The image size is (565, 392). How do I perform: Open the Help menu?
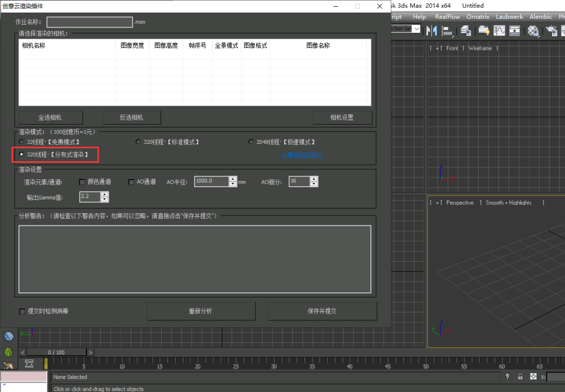coord(419,17)
